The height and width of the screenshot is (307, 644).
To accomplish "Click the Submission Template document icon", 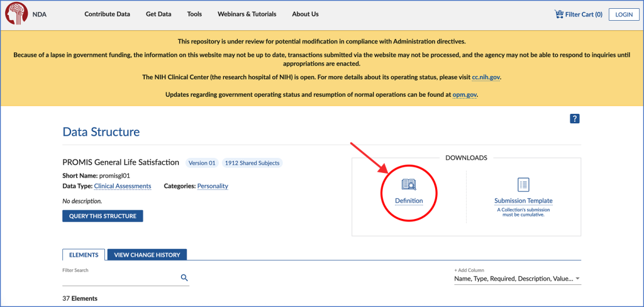I will pyautogui.click(x=523, y=184).
